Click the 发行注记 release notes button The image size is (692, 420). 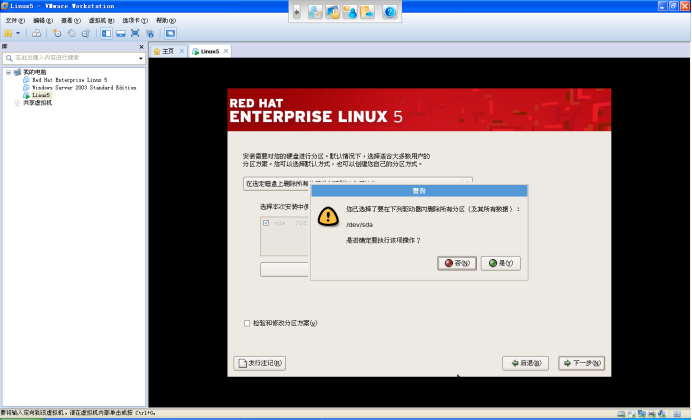click(x=260, y=363)
